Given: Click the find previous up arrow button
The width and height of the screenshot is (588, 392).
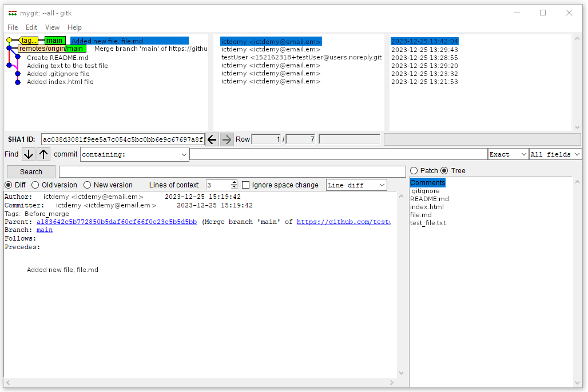Looking at the screenshot, I should point(44,154).
